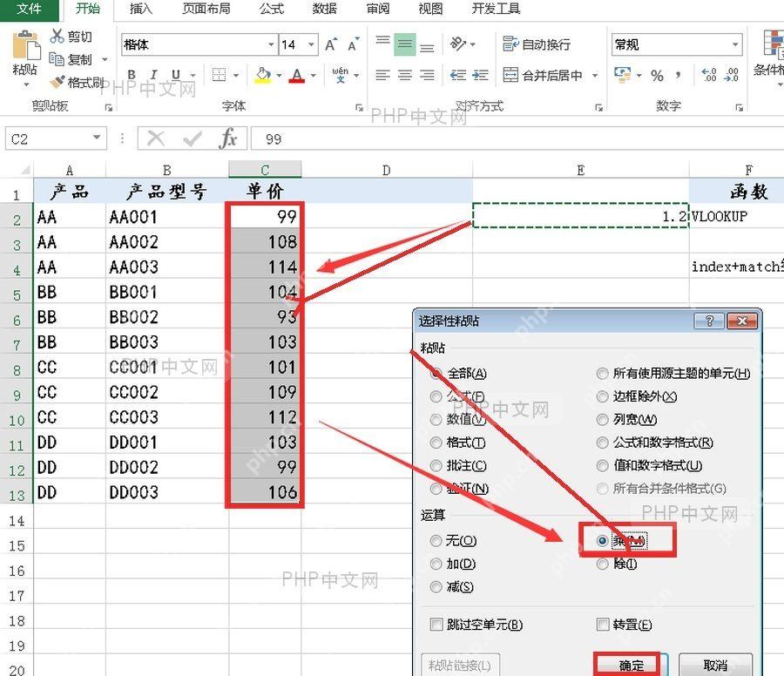Viewport: 784px width, 676px height.
Task: Switch to the 公式 Formulas tab
Action: tap(272, 9)
